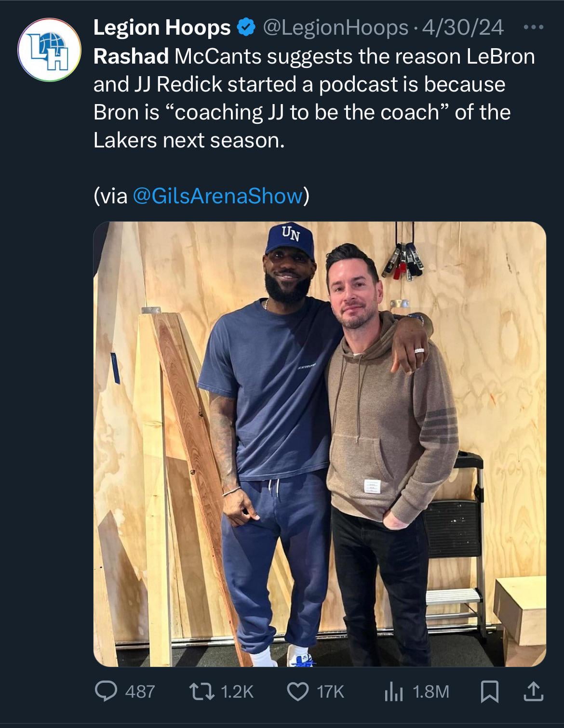Tap the share upload arrow icon
This screenshot has height=728, width=564.
pos(533,692)
